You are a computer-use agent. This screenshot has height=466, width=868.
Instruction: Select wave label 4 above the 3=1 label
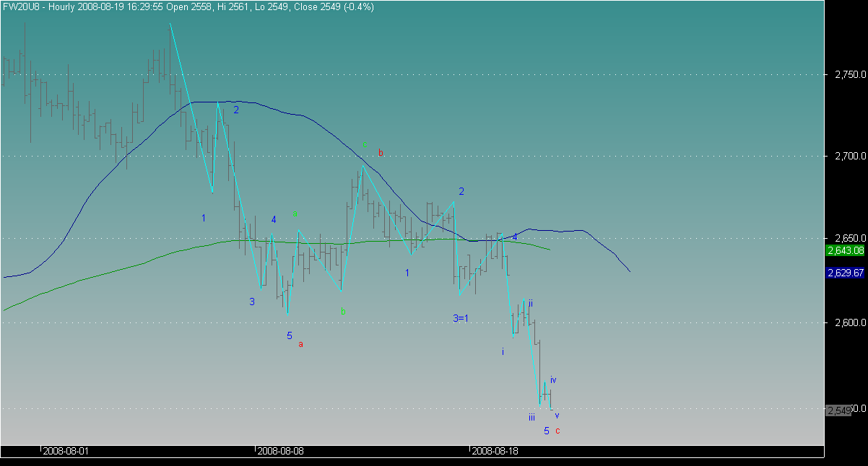click(515, 237)
